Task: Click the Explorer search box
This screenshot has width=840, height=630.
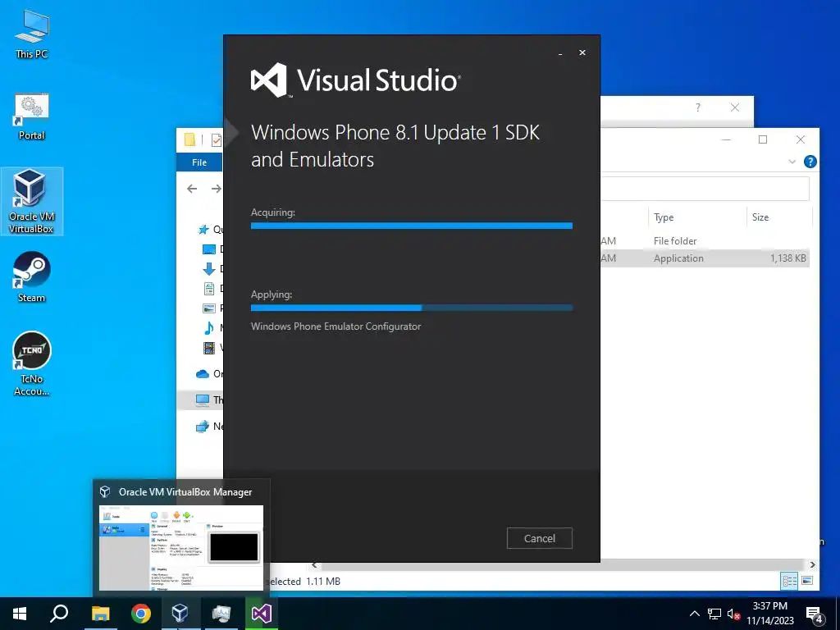Action: point(705,189)
